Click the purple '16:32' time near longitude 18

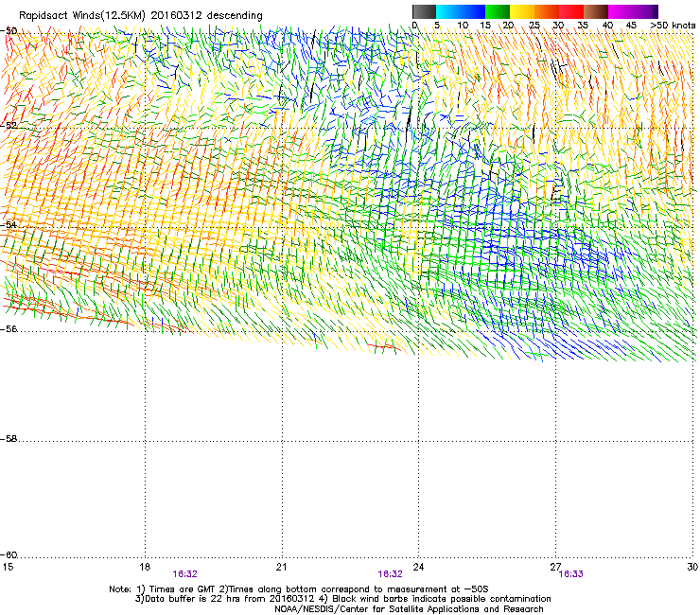pyautogui.click(x=184, y=574)
